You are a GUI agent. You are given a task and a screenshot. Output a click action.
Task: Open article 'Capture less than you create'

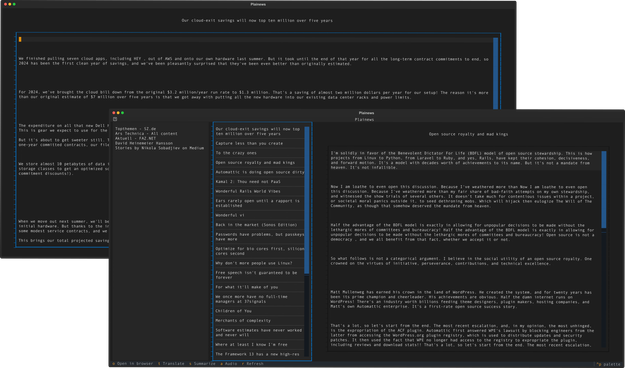259,144
